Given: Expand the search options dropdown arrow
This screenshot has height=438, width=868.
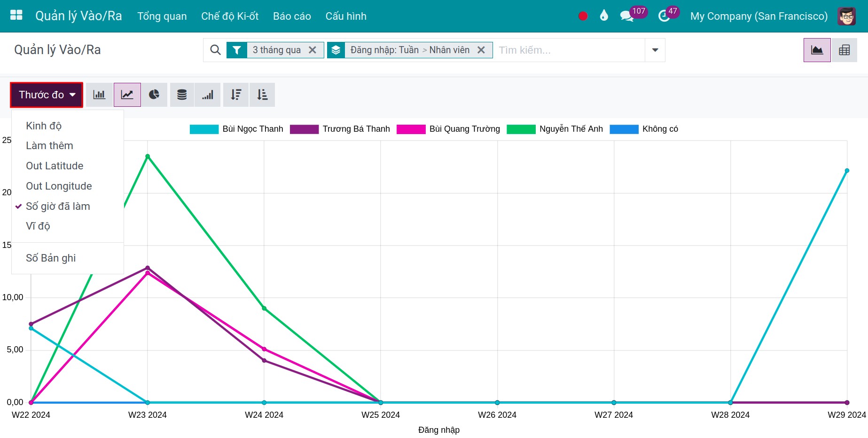Looking at the screenshot, I should click(x=655, y=50).
